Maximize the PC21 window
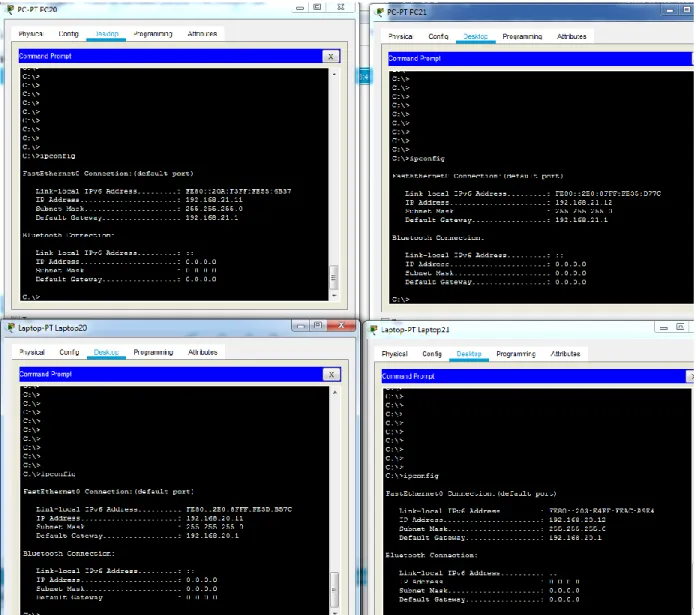696x615 pixels. (686, 10)
